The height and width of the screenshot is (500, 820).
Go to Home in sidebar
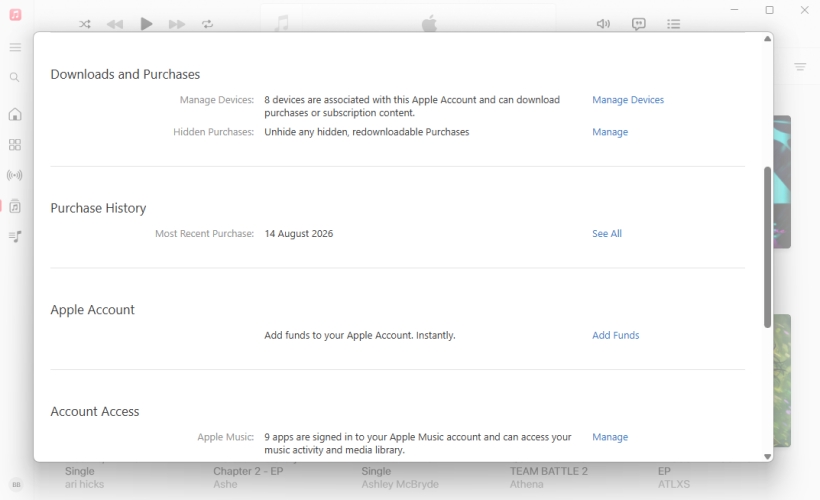point(15,114)
